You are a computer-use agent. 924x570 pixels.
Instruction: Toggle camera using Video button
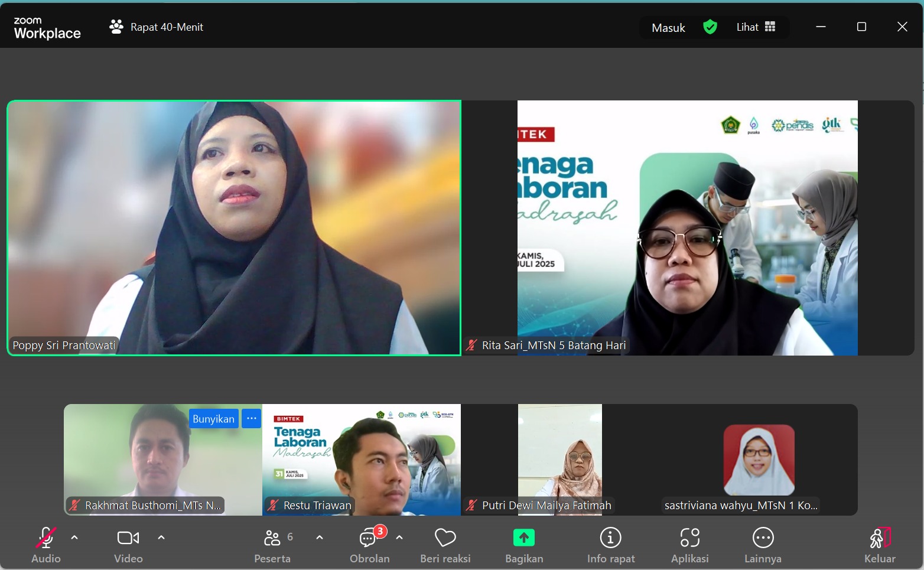[x=128, y=545]
